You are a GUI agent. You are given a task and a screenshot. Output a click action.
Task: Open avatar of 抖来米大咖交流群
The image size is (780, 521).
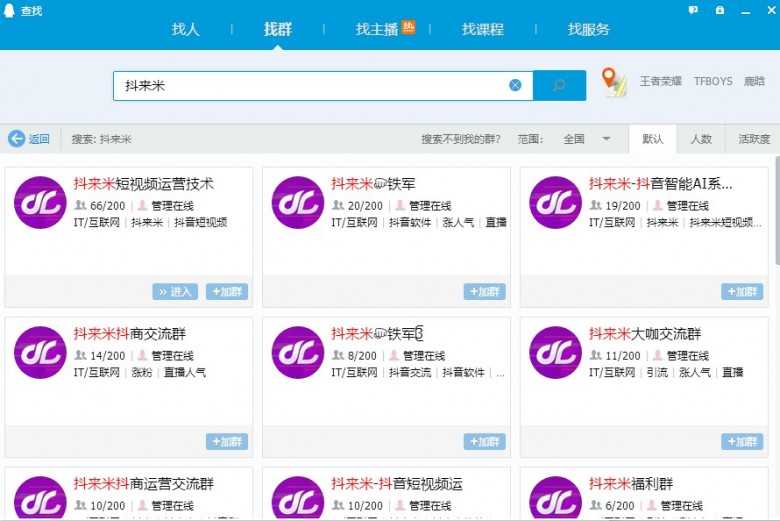point(556,352)
